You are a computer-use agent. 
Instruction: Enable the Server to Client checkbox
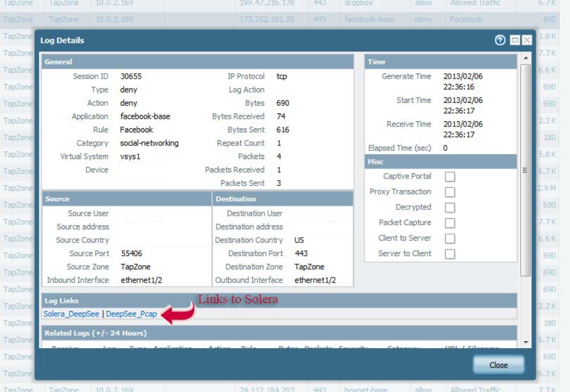pyautogui.click(x=450, y=254)
